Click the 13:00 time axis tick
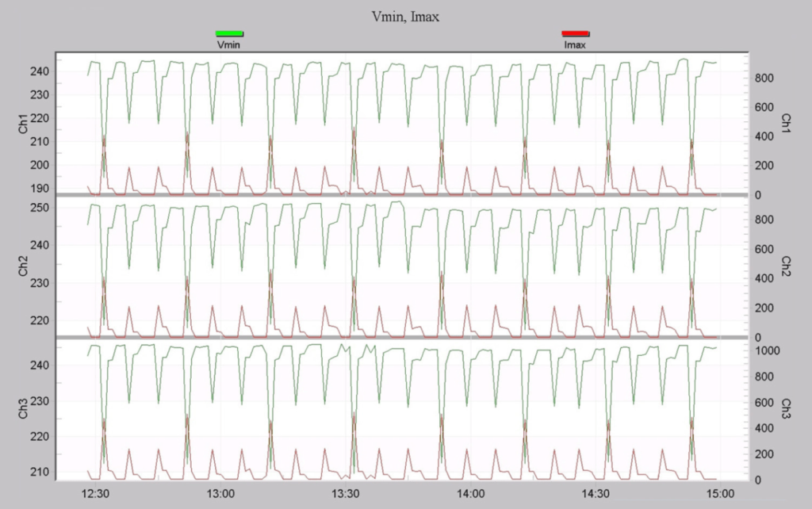 click(x=220, y=493)
